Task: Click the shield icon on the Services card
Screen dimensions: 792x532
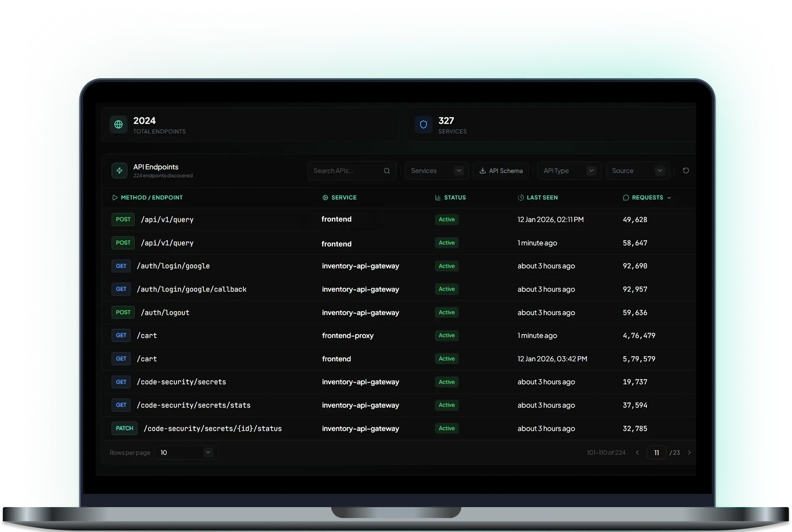Action: [423, 124]
